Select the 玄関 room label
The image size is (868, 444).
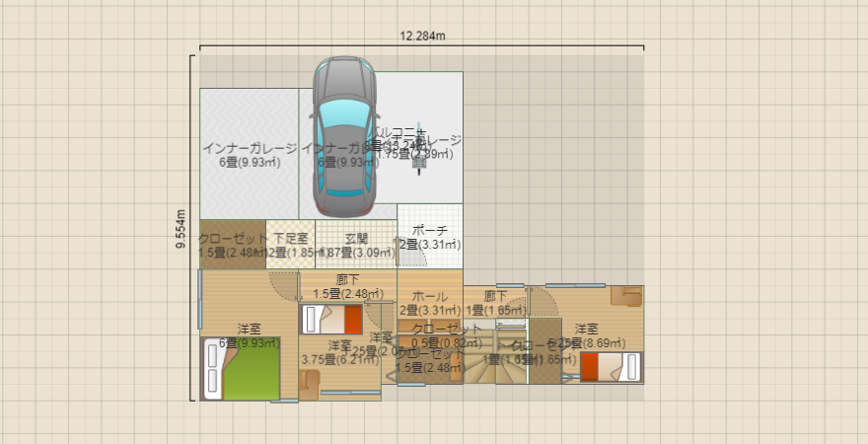pyautogui.click(x=356, y=239)
